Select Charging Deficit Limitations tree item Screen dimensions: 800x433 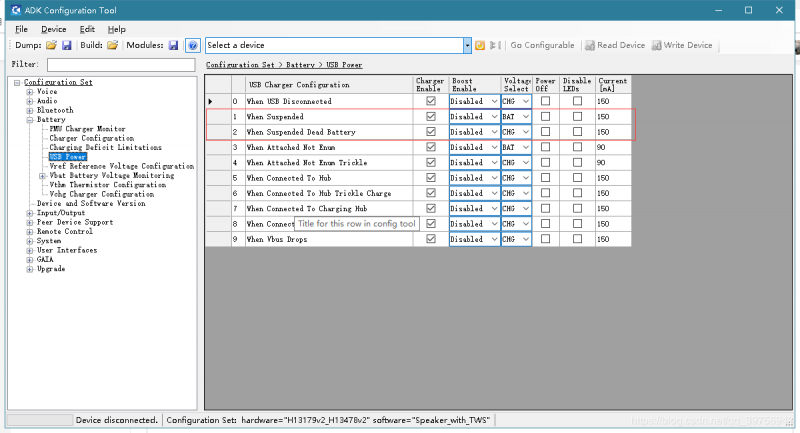(x=106, y=147)
